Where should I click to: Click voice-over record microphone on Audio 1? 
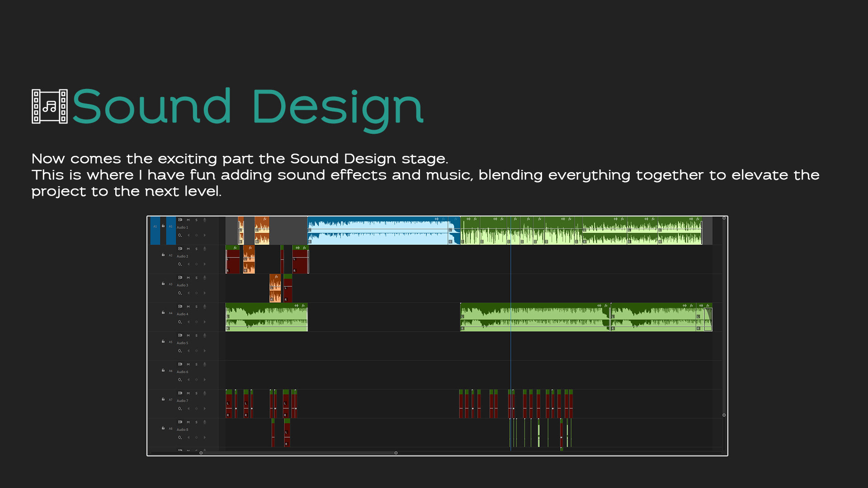(204, 220)
